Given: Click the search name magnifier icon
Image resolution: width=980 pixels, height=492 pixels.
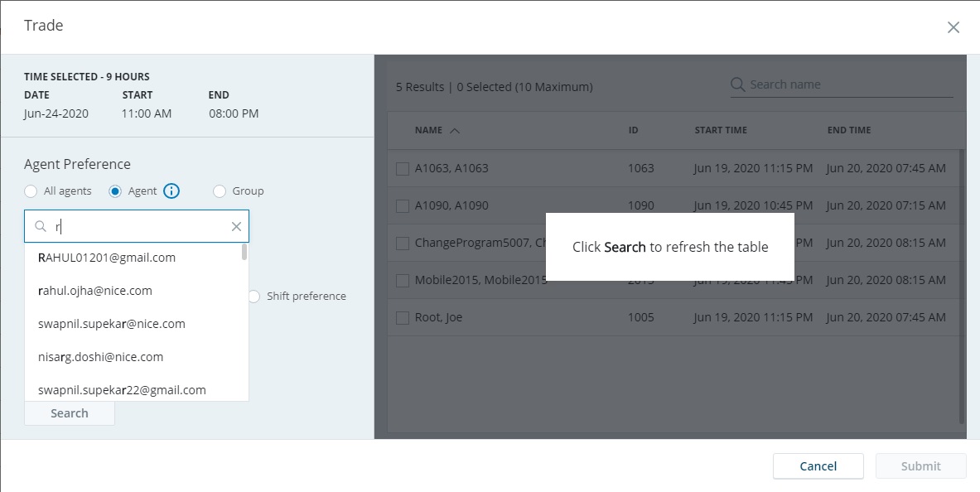Looking at the screenshot, I should point(738,84).
